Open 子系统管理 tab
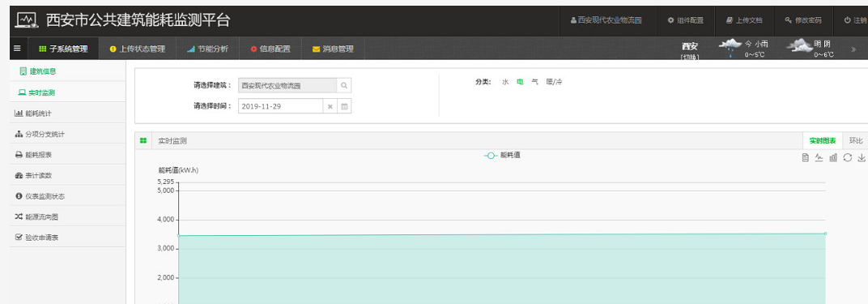The width and height of the screenshot is (868, 304). point(63,49)
